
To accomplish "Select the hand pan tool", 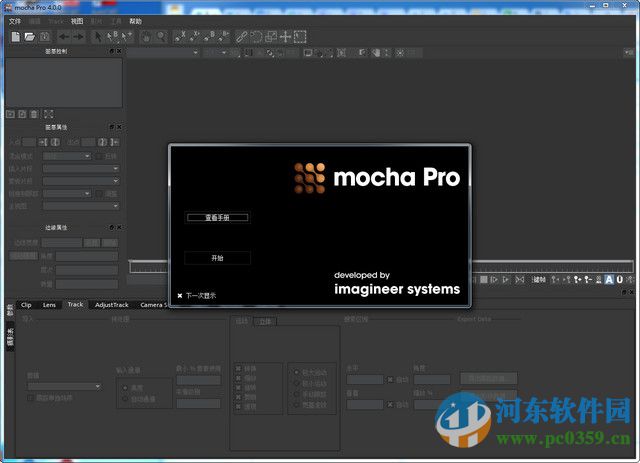I will (x=146, y=37).
